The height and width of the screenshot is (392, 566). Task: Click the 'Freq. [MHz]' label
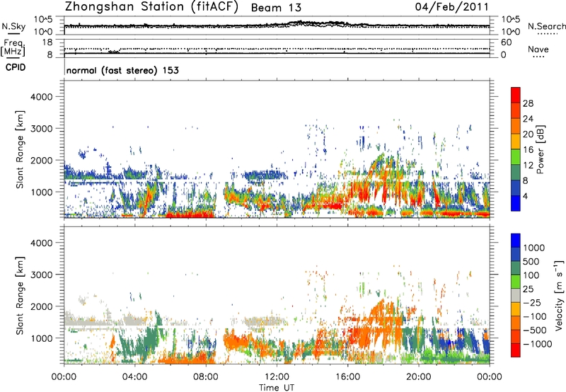coord(13,47)
